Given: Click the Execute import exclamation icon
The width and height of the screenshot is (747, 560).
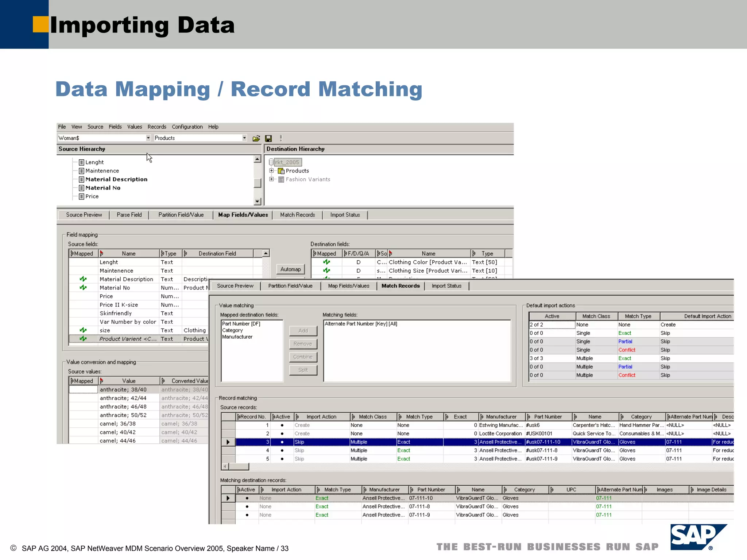Looking at the screenshot, I should pyautogui.click(x=281, y=138).
